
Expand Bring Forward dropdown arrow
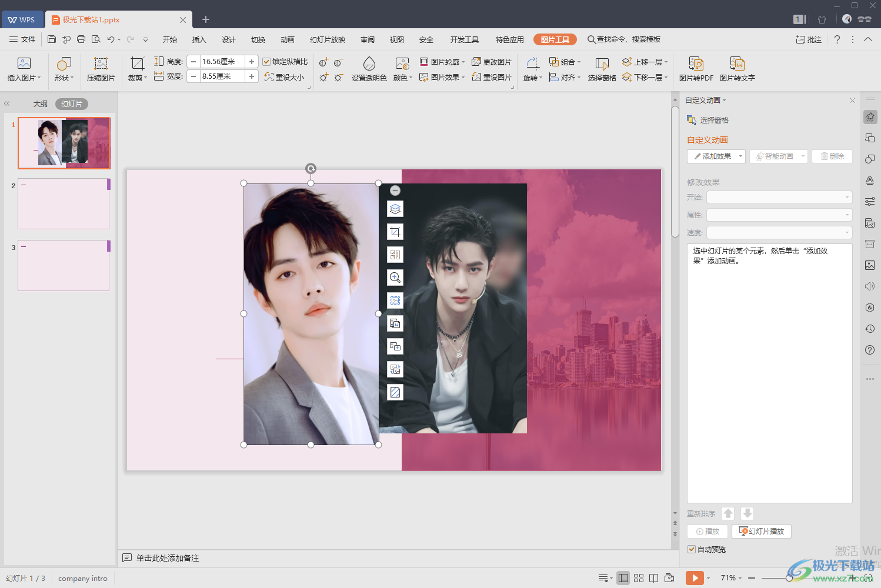(x=666, y=62)
